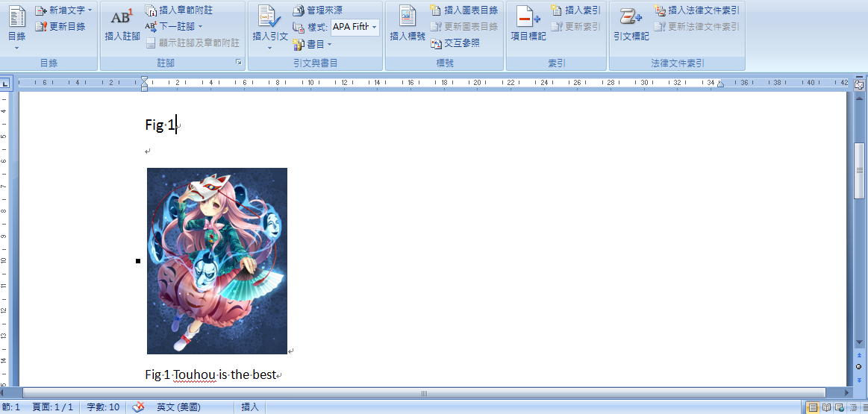Click 更新圖表目錄 update table of figures

point(464,26)
